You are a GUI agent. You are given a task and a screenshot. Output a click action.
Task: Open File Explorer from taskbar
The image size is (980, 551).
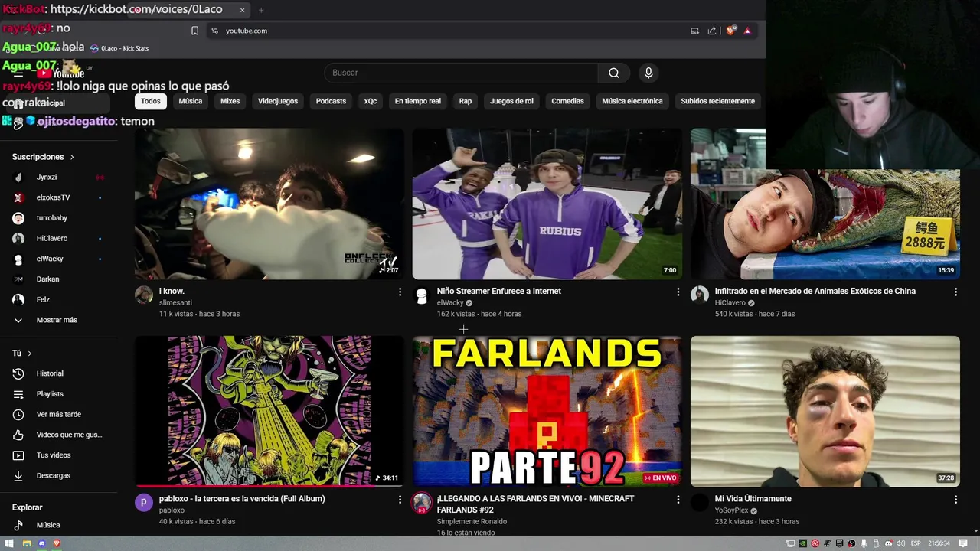[x=26, y=543]
